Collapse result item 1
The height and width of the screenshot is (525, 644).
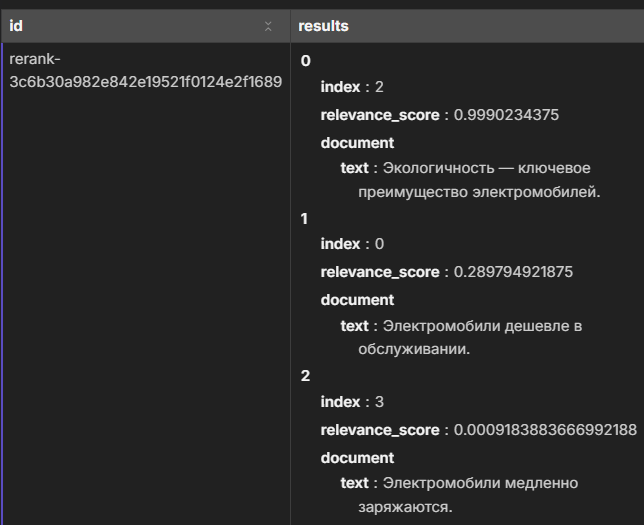305,219
